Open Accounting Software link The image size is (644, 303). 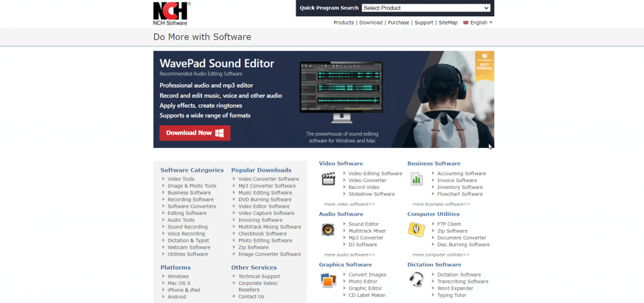point(461,173)
